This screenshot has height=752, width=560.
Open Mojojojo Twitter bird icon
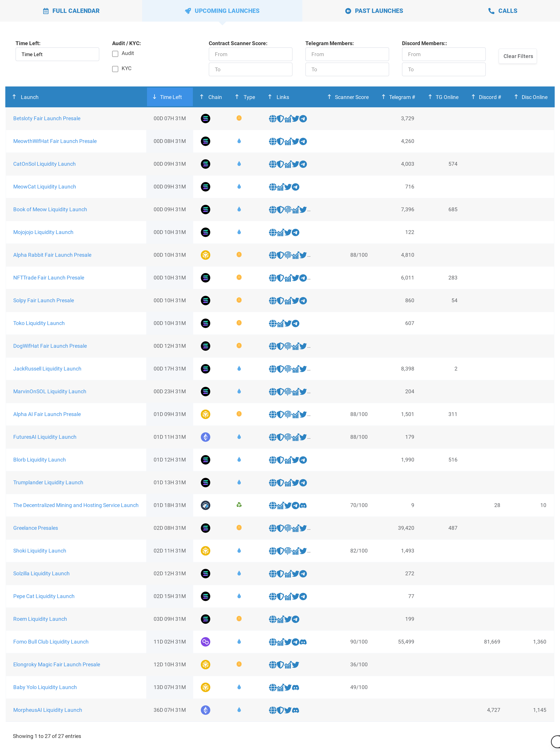point(288,232)
